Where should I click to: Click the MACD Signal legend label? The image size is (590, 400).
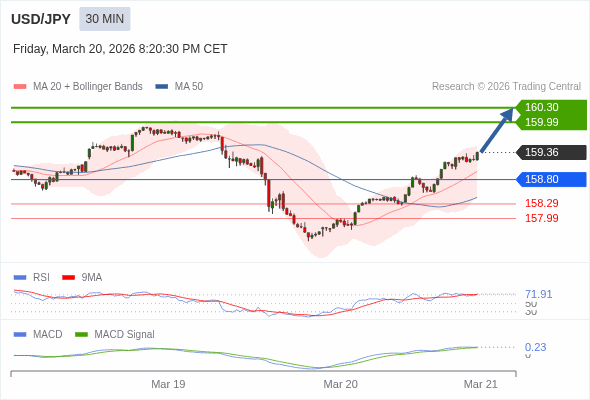pos(124,335)
